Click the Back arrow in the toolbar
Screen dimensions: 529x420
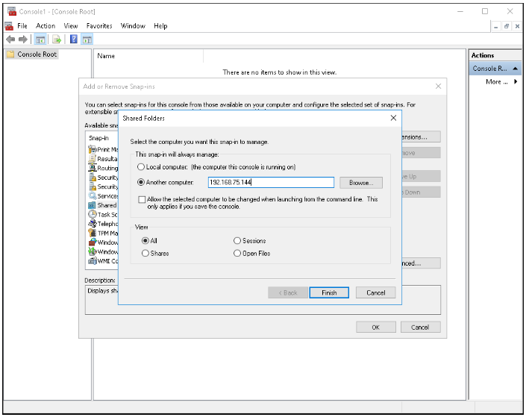point(10,40)
